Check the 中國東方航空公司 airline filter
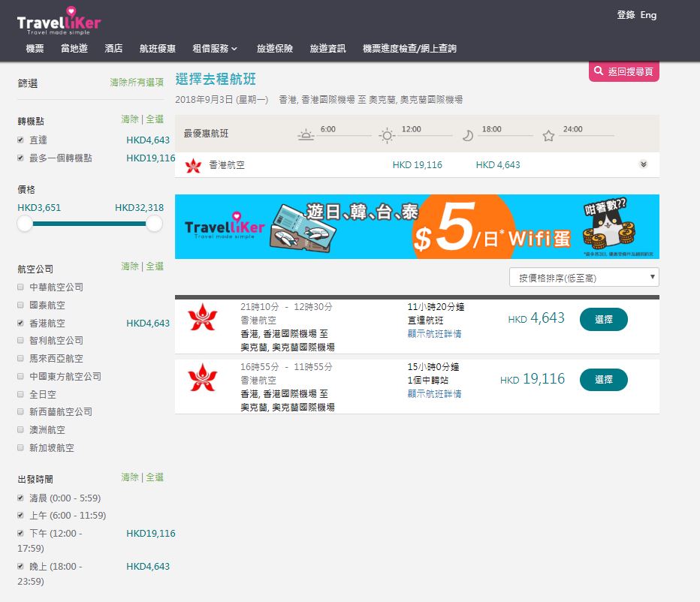Screen dimensions: 700x602 point(20,376)
